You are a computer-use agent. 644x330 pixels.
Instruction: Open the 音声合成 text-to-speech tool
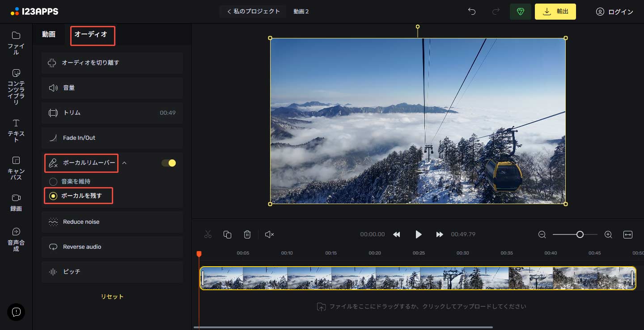[16, 239]
